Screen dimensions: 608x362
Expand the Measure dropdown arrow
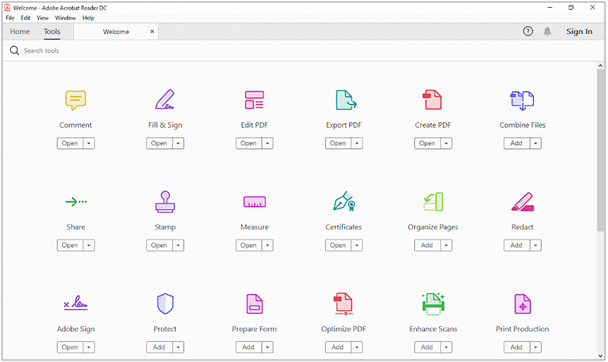[x=268, y=245]
